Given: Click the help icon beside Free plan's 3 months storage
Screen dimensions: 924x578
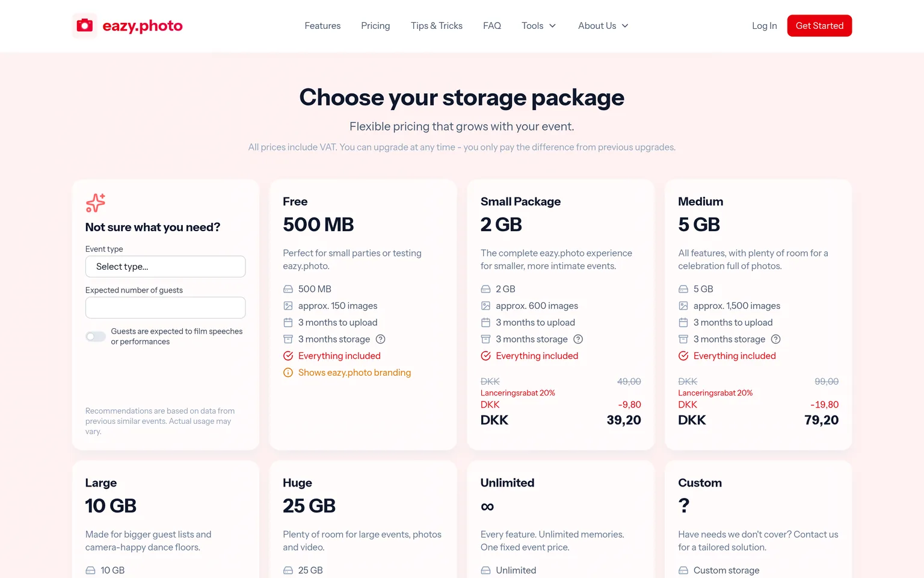Looking at the screenshot, I should pyautogui.click(x=380, y=339).
